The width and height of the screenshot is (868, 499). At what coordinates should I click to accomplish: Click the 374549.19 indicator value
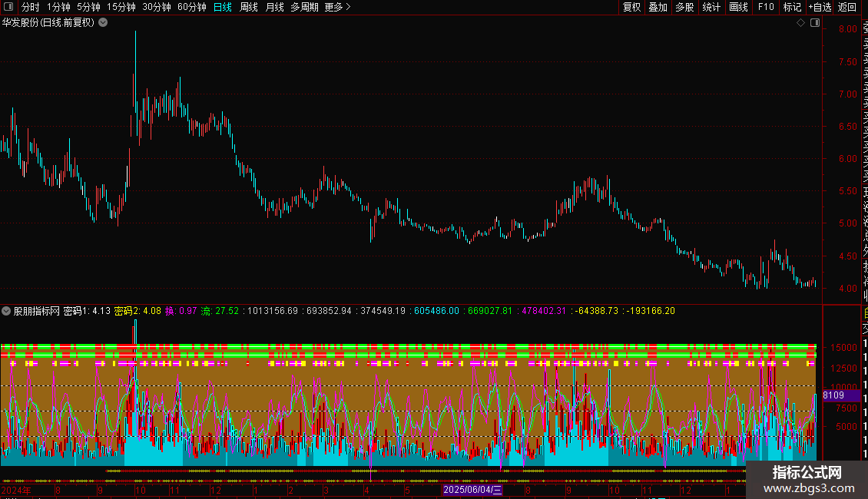383,311
